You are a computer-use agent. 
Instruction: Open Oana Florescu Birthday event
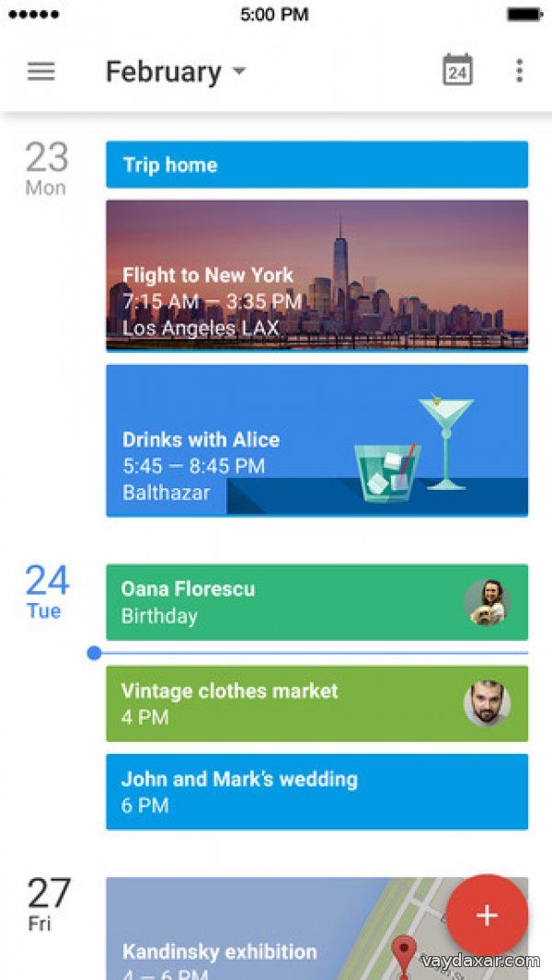(276, 602)
